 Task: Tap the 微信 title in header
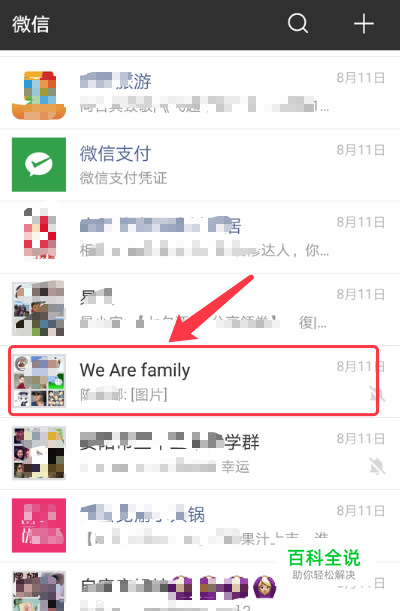(x=31, y=24)
